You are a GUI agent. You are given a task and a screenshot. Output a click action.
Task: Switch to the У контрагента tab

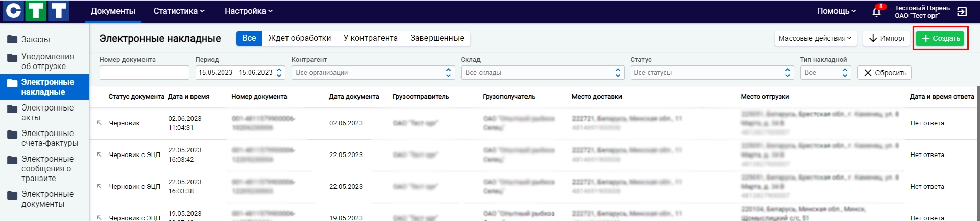[x=371, y=38]
